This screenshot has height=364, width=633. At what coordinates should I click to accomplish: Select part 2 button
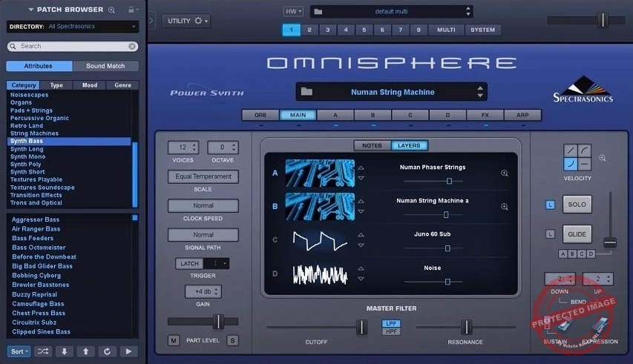pos(309,30)
